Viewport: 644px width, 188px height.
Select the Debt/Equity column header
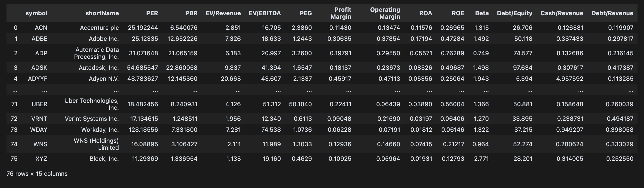[514, 13]
